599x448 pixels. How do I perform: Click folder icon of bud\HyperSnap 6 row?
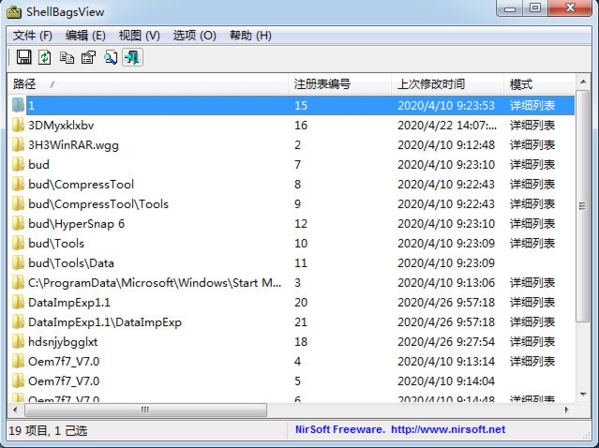click(x=18, y=223)
